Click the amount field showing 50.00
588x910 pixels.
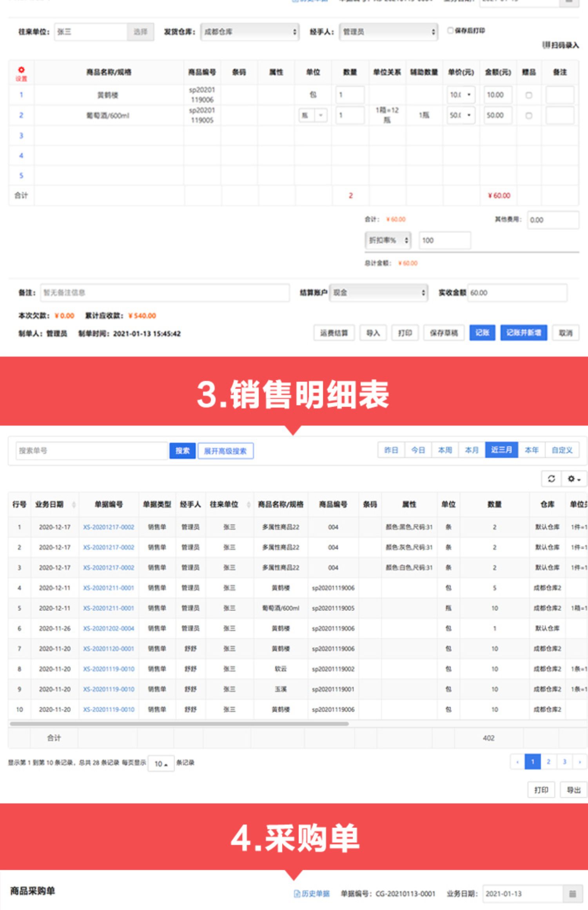[498, 115]
